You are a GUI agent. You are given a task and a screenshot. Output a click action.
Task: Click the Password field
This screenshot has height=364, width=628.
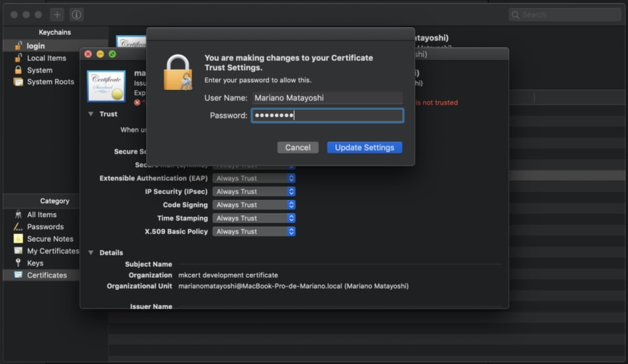[x=328, y=116]
